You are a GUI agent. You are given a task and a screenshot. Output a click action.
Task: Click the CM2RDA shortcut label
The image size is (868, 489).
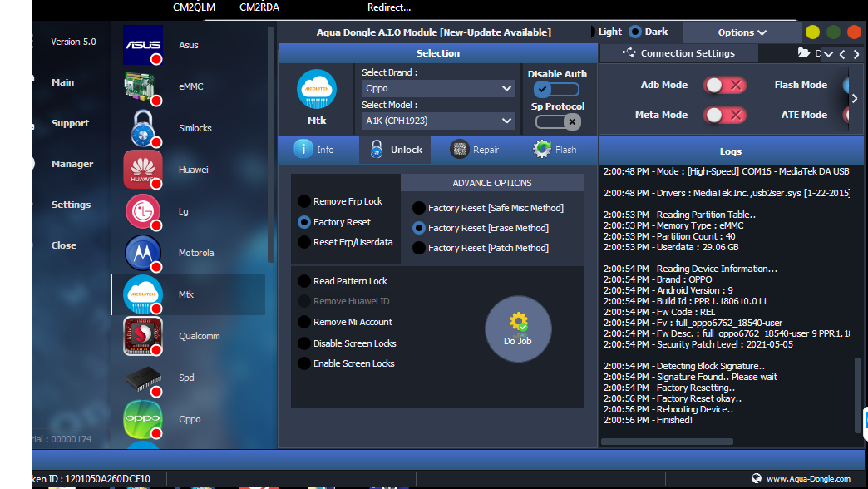click(259, 7)
